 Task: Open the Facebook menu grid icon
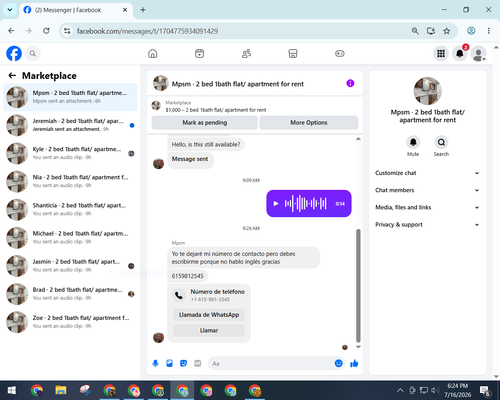click(441, 53)
